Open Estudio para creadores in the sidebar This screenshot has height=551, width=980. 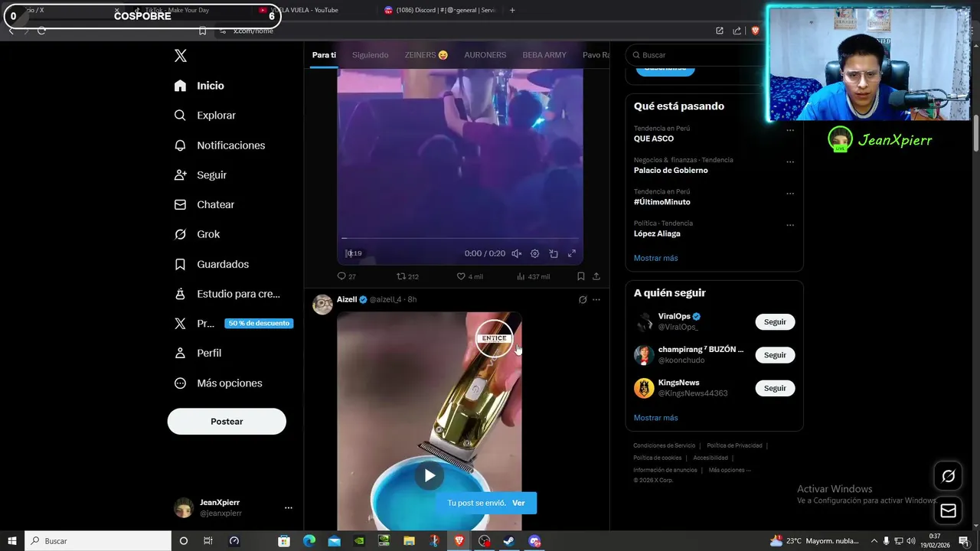(227, 294)
